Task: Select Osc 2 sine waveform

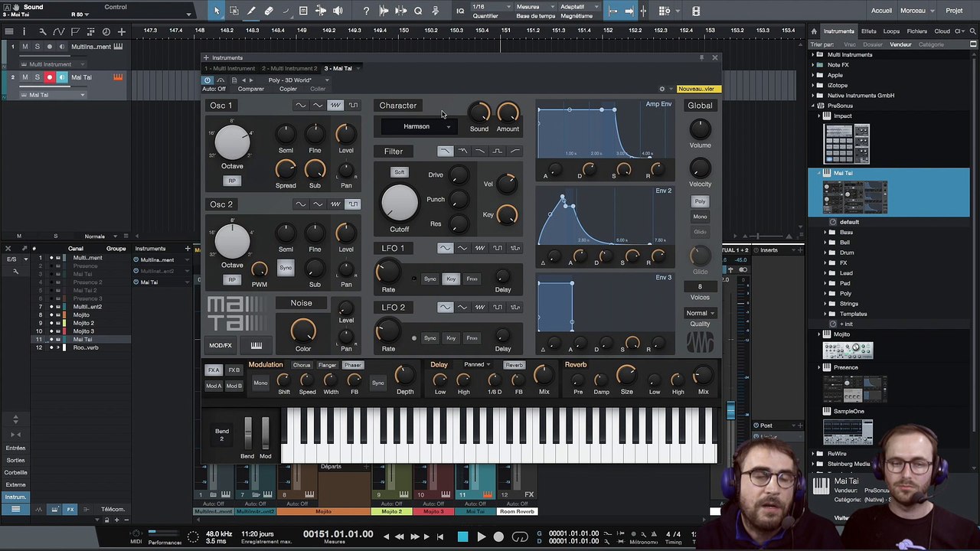Action: coord(300,204)
